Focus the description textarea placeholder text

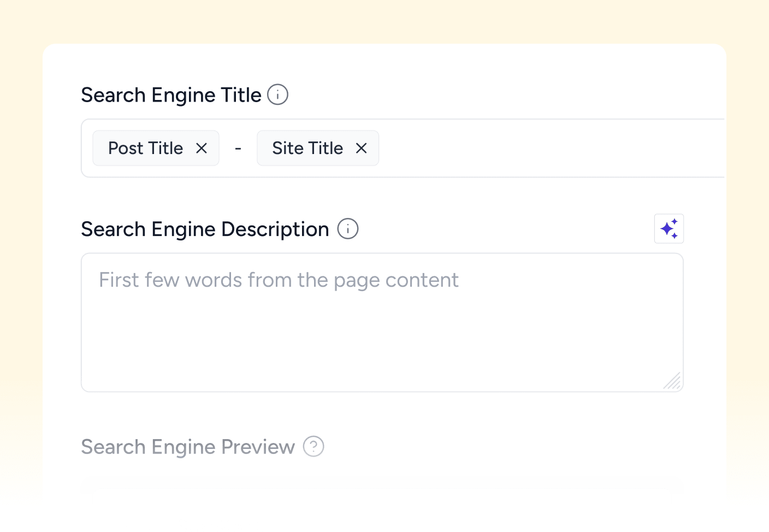279,280
